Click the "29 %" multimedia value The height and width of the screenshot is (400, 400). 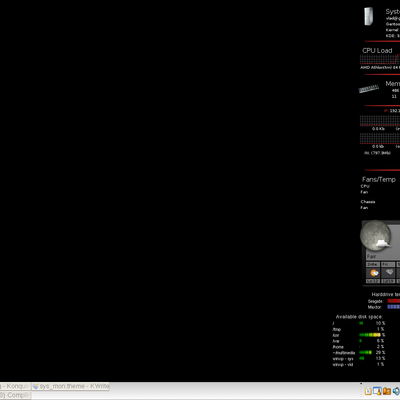[380, 352]
